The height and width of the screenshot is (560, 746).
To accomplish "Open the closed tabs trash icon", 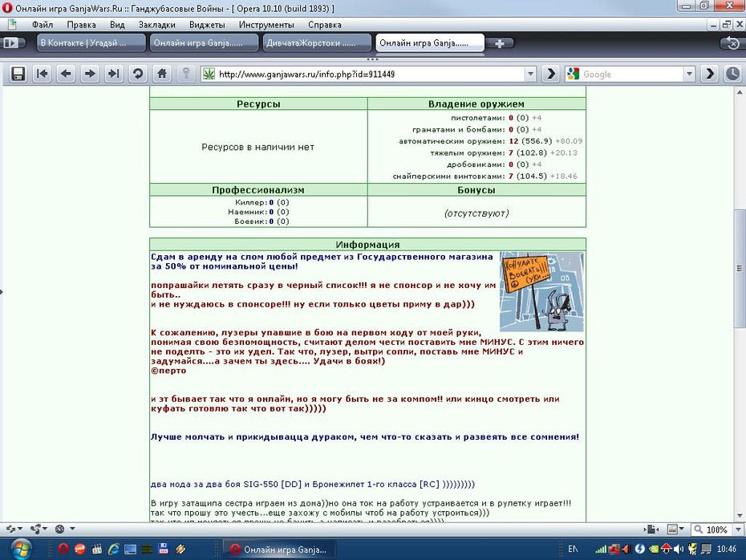I will [x=732, y=44].
